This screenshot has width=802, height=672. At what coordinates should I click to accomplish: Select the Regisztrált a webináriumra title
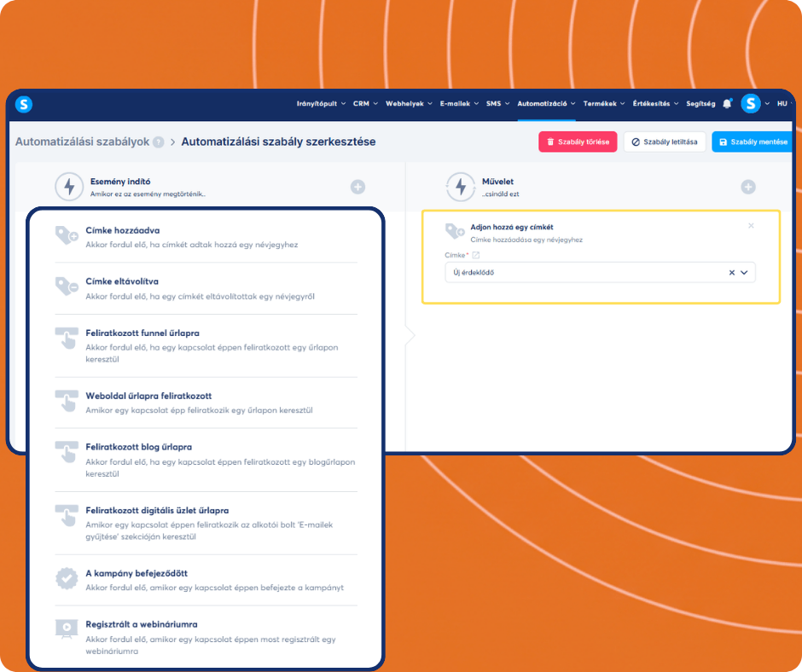click(141, 624)
